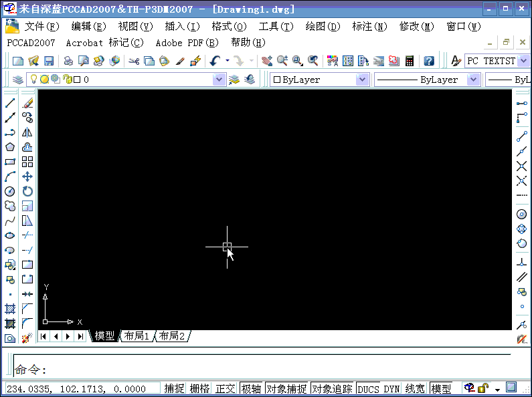Toggle 对象追踪 object snap tracking
The width and height of the screenshot is (532, 397).
click(x=333, y=388)
